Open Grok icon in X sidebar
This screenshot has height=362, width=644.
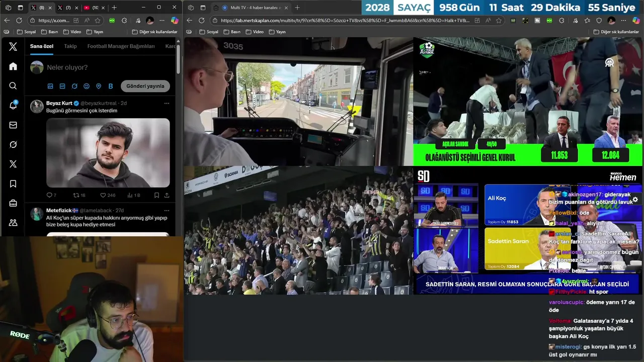tap(13, 145)
